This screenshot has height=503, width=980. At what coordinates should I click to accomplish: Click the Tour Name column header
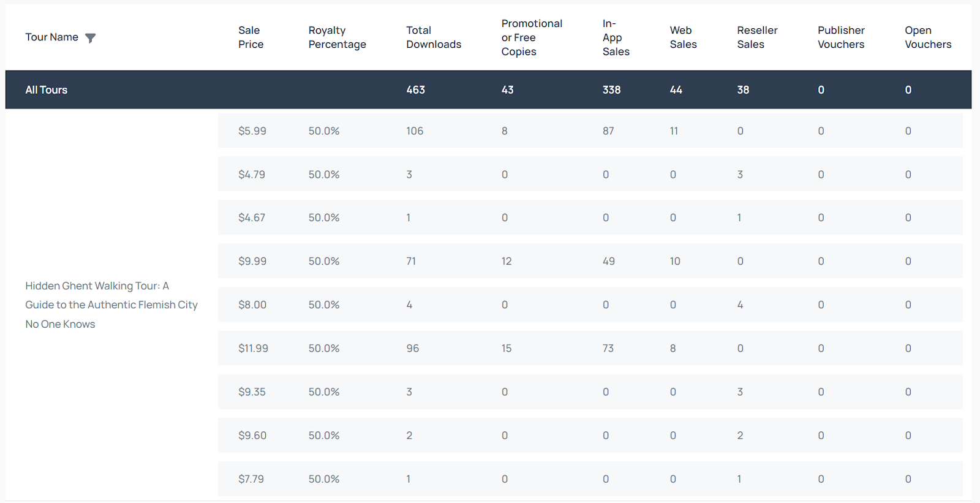51,37
